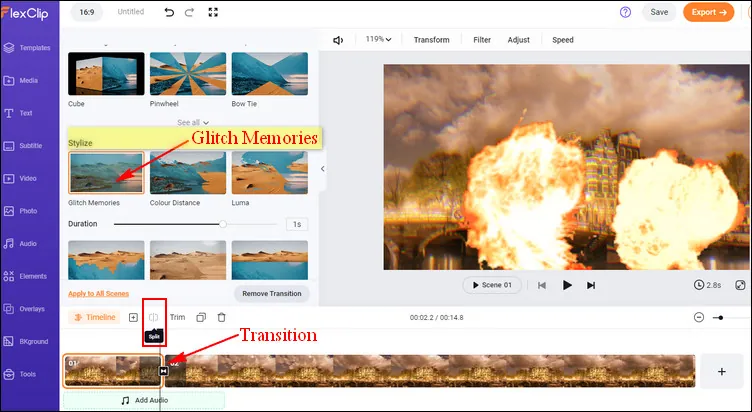Image resolution: width=752 pixels, height=412 pixels.
Task: Select the Cube transition thumbnail
Action: click(x=106, y=74)
